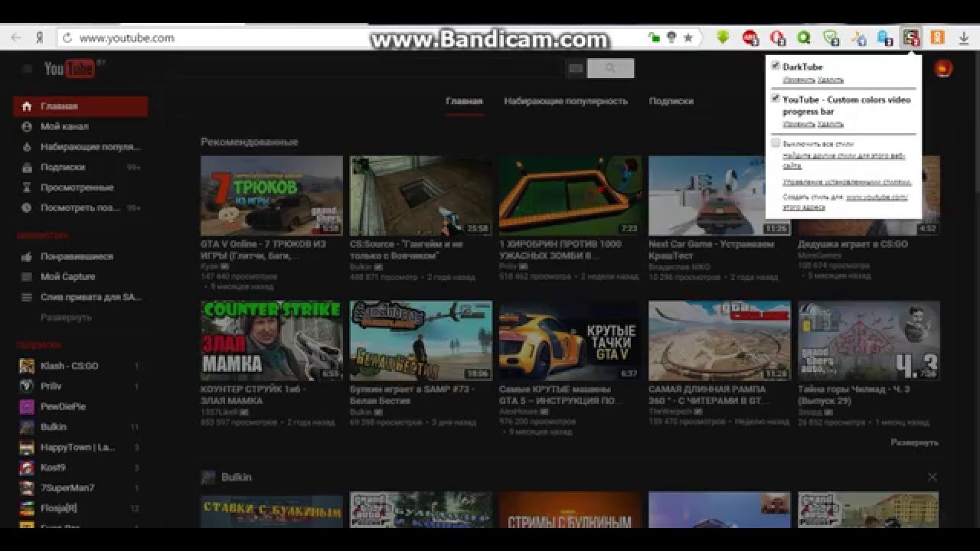This screenshot has width=980, height=551.
Task: Check 'Выключить все стили' checkbox
Action: coord(776,143)
